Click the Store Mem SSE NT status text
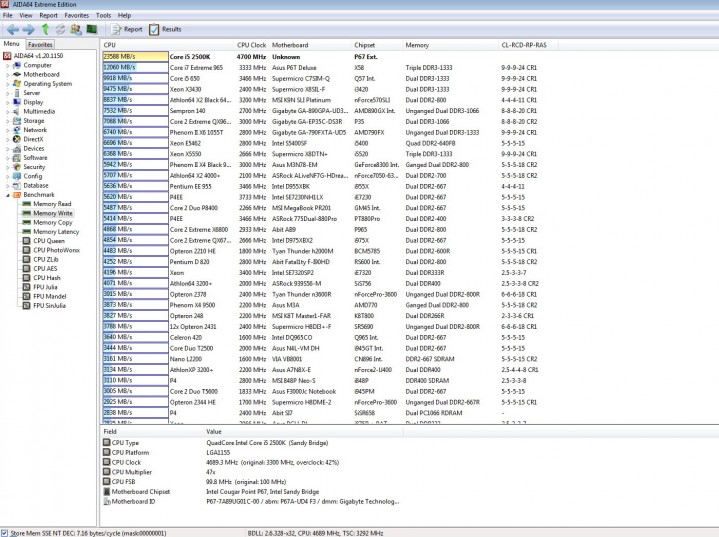Image resolution: width=719 pixels, height=537 pixels. coord(88,533)
